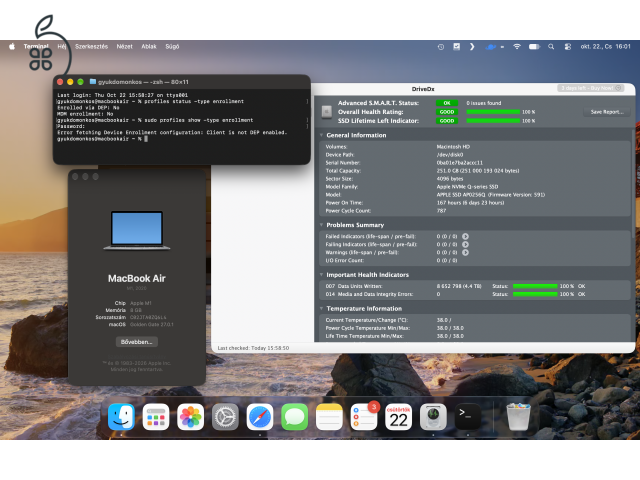Click the Last checked: Today 15:58:50 status
Viewport: 640px width, 480px height.
253,348
